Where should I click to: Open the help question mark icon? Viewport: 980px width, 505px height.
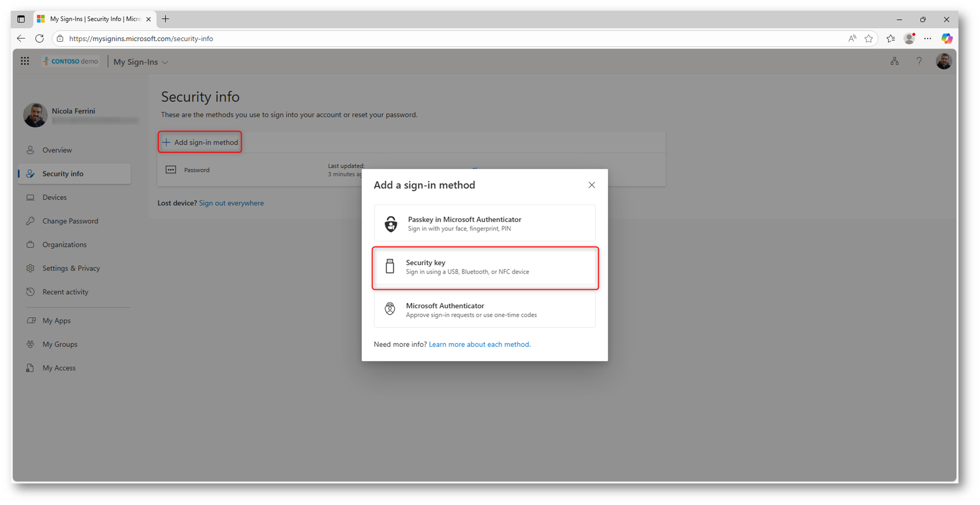[919, 61]
